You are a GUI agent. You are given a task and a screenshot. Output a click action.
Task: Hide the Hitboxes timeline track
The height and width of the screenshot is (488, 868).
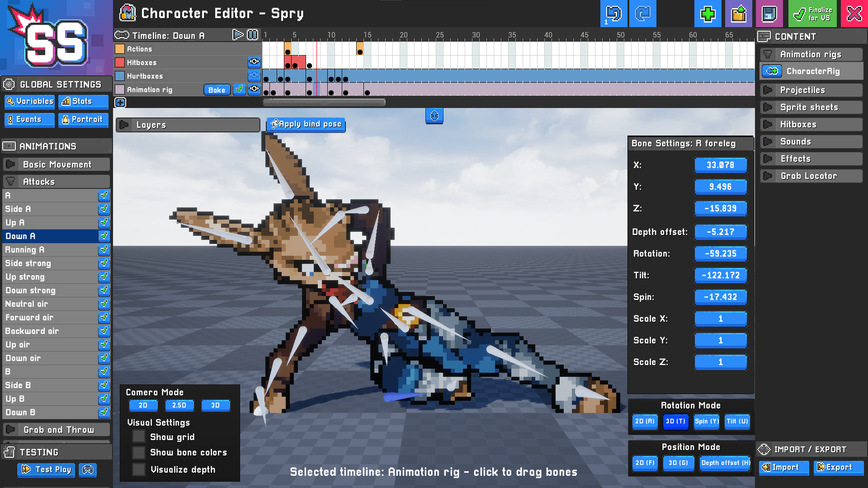click(255, 62)
